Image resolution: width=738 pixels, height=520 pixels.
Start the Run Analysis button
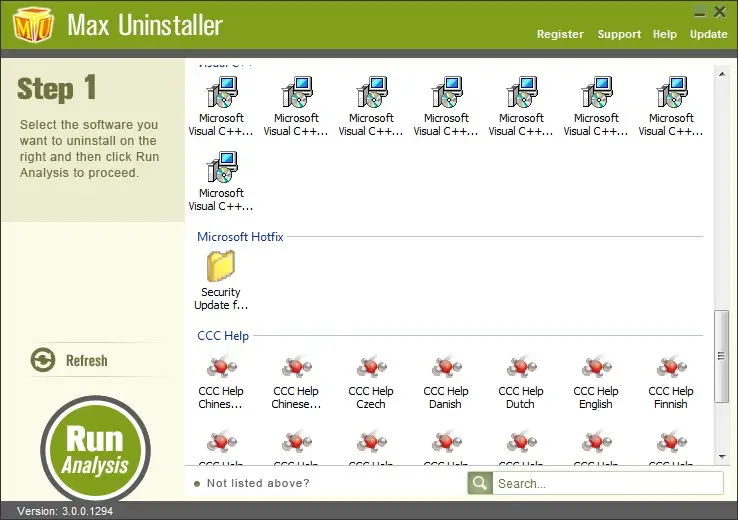click(x=95, y=449)
